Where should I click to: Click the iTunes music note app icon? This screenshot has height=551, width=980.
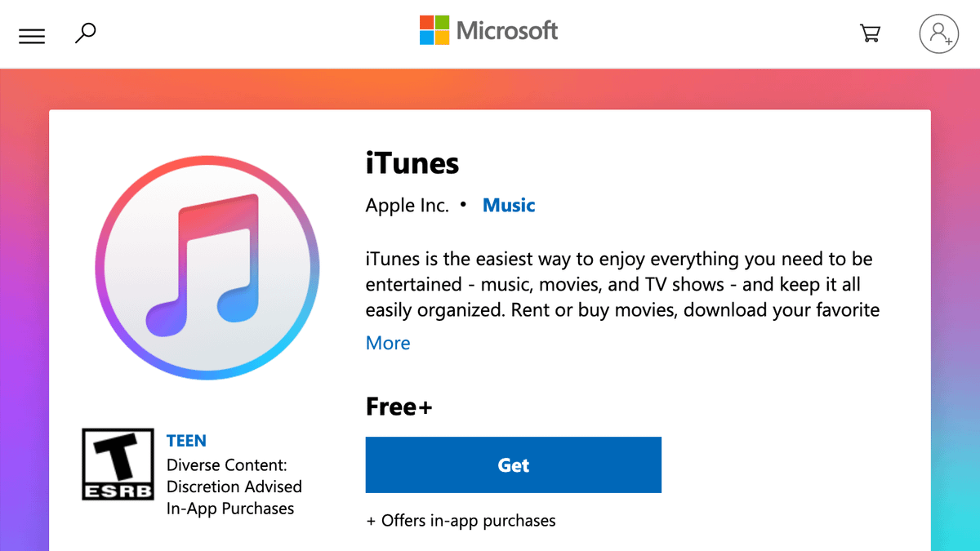(207, 267)
